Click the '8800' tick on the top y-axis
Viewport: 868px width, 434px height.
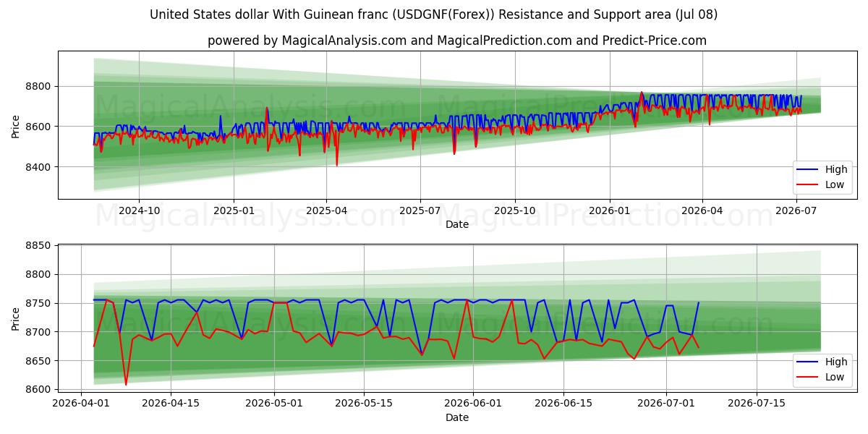tap(38, 87)
